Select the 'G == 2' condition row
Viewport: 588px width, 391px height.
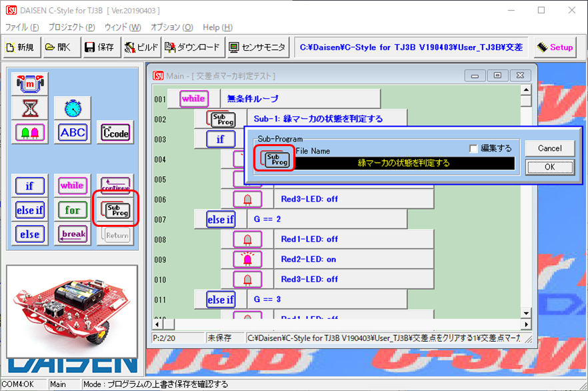pyautogui.click(x=327, y=220)
